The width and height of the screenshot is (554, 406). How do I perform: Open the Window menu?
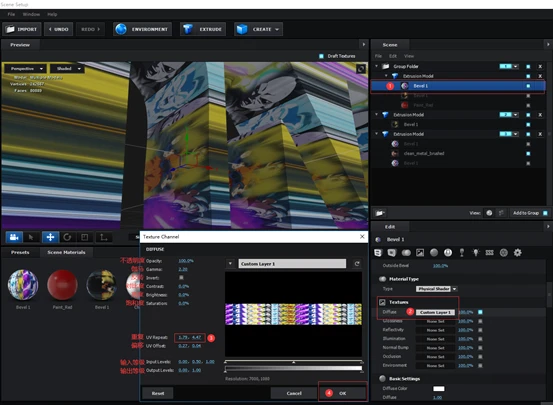click(x=31, y=14)
